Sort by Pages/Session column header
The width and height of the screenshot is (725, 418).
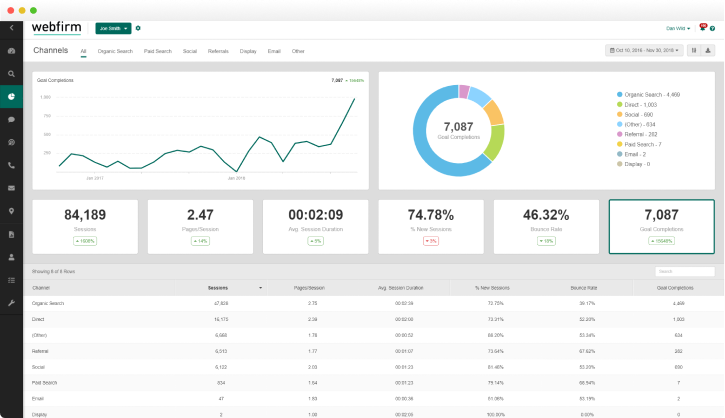tap(309, 288)
